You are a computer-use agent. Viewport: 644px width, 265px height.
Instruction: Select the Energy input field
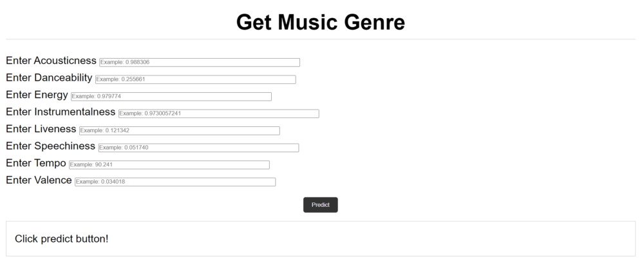(171, 97)
